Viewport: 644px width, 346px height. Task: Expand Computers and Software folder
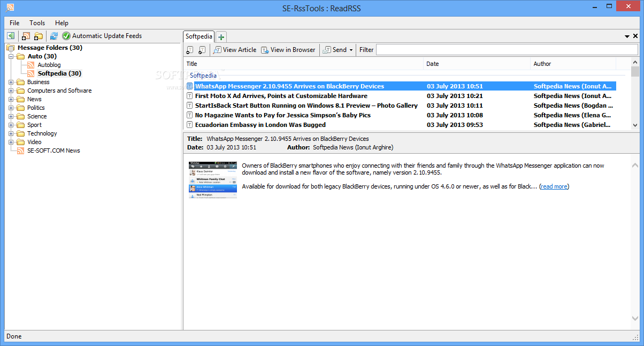(x=11, y=91)
